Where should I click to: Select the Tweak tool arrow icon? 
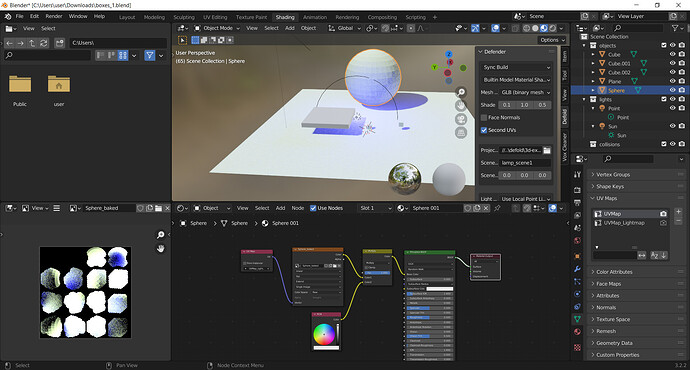point(182,40)
